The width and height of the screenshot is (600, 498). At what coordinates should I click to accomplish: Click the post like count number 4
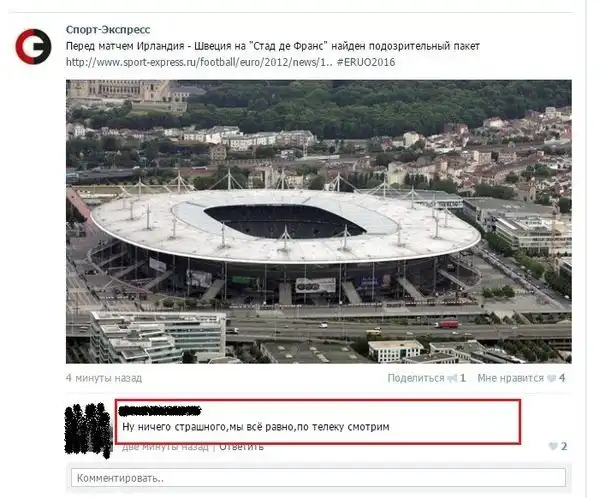click(562, 378)
